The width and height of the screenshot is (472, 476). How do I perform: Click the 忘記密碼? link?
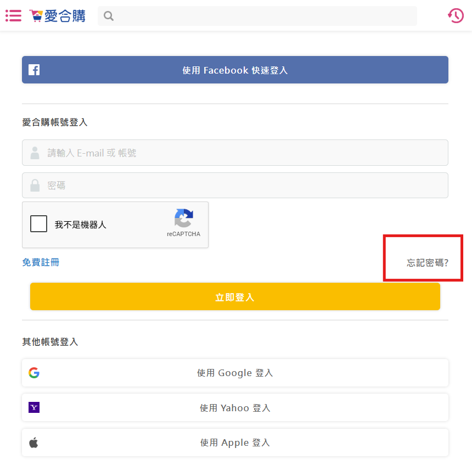428,262
